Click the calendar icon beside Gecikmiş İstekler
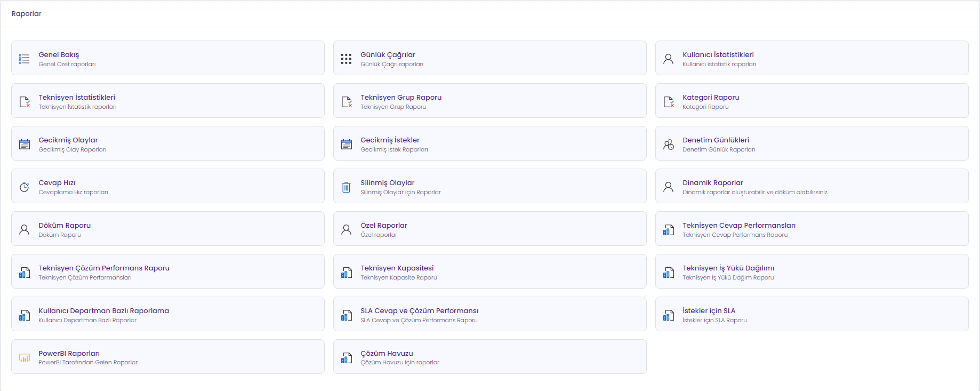The image size is (980, 391). click(347, 144)
